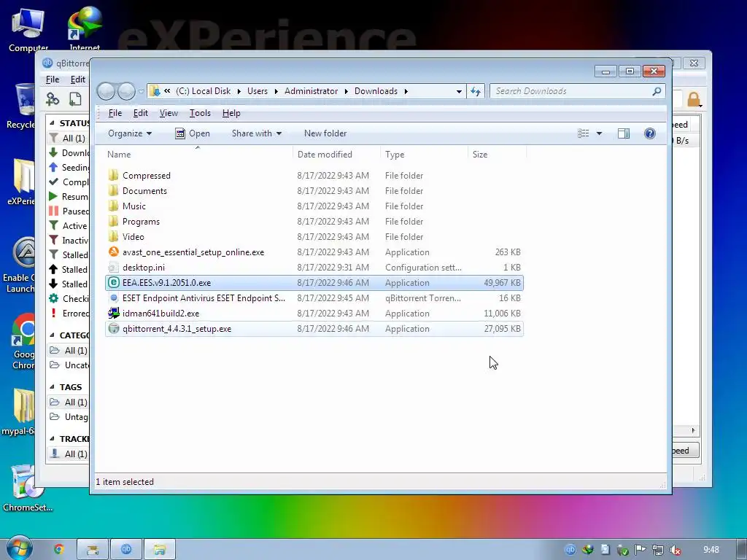Image resolution: width=747 pixels, height=560 pixels.
Task: Click the File Explorer taskbar button
Action: click(x=160, y=549)
